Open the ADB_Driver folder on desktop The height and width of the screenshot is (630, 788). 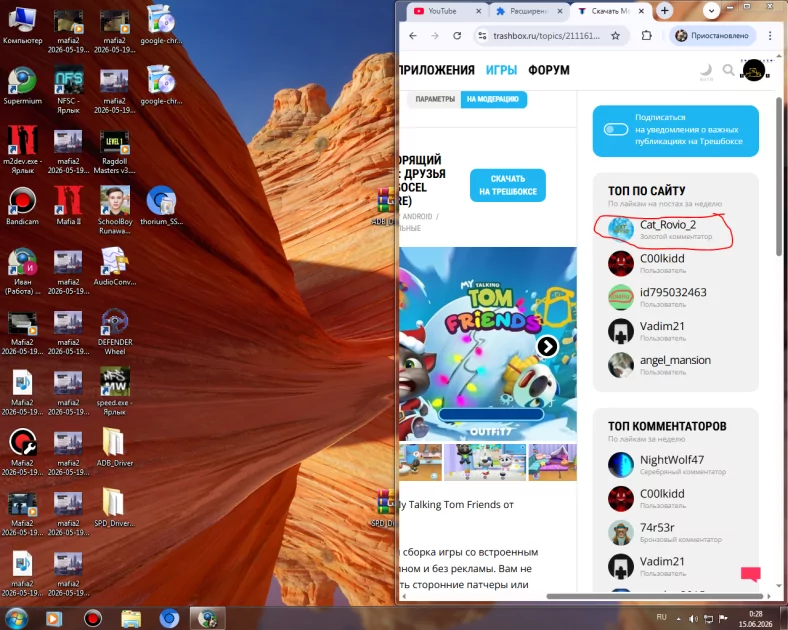point(115,447)
